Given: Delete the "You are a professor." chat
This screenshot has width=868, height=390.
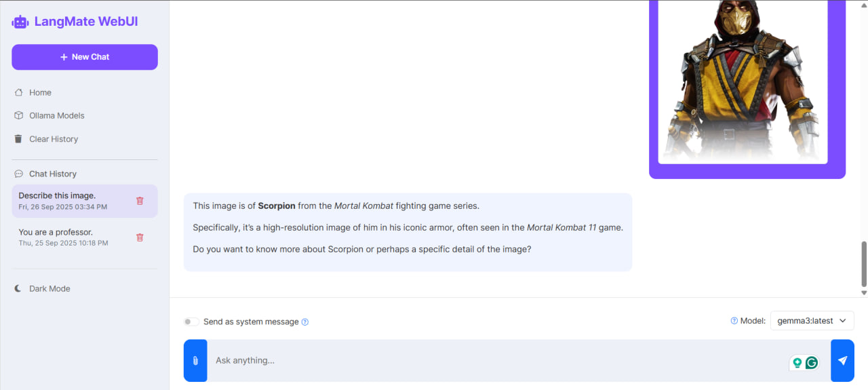Looking at the screenshot, I should pos(140,237).
